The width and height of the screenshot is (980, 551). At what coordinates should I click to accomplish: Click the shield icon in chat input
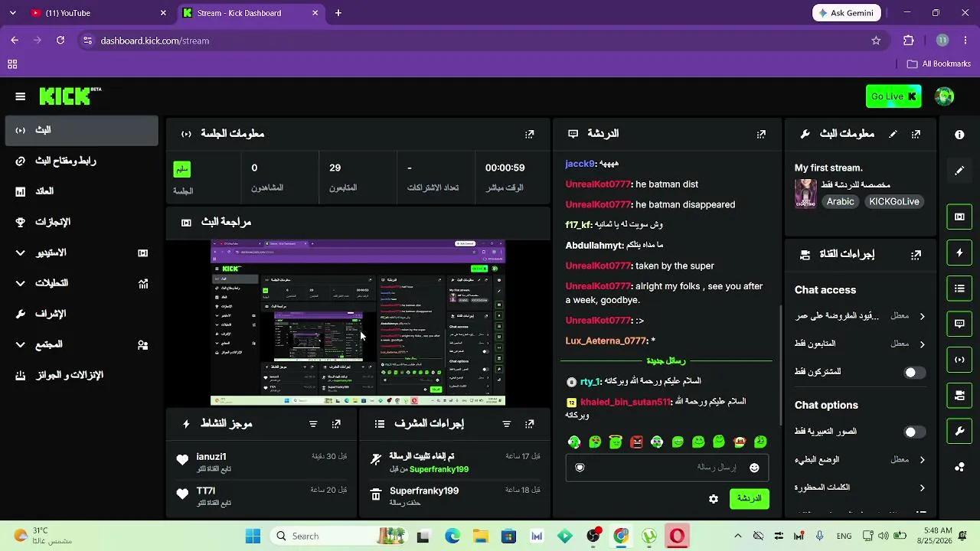point(580,468)
